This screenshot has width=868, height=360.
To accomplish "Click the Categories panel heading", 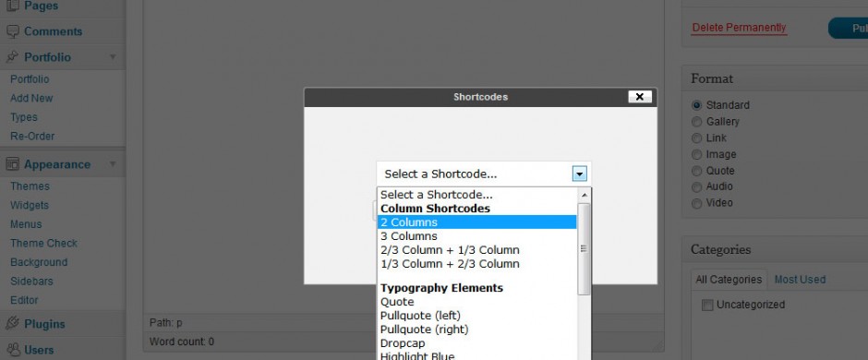I will pos(721,250).
